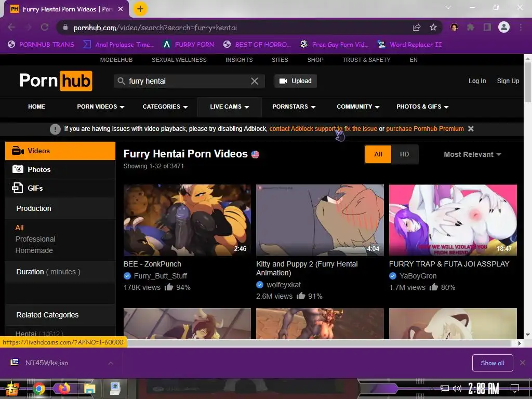Open INSIGHTS in the top menu

[239, 60]
